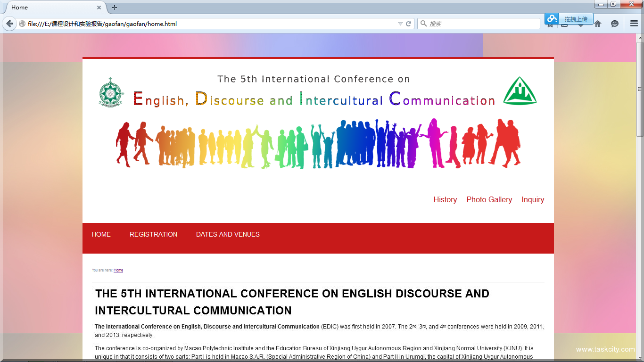Select DATES AND VENUES in the red navigation bar
644x362 pixels.
coord(228,234)
